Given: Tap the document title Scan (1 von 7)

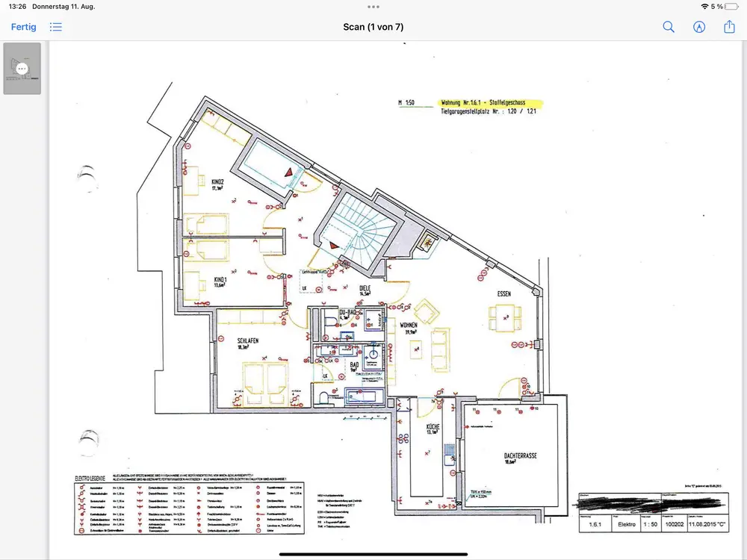Looking at the screenshot, I should point(373,27).
